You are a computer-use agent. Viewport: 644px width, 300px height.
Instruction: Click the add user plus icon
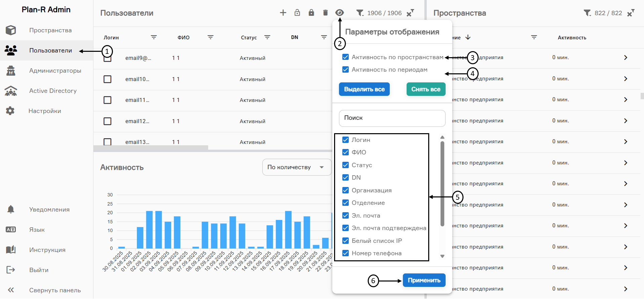click(x=283, y=13)
